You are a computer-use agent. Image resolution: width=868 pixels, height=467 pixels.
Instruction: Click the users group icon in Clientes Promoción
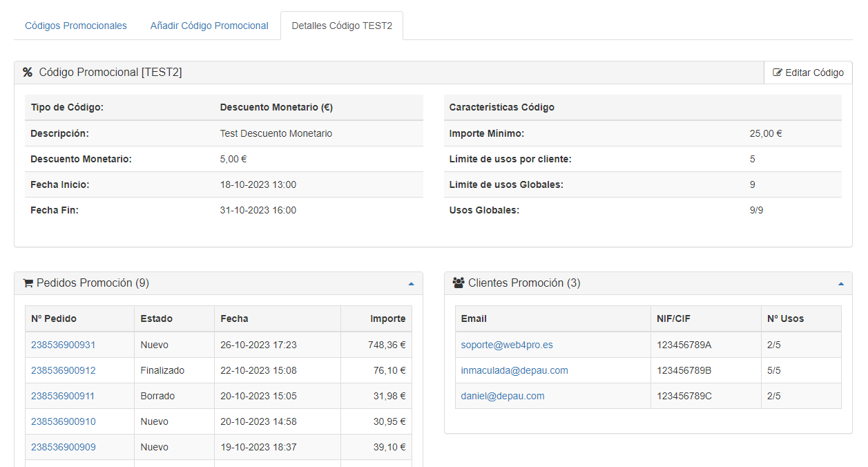click(459, 283)
